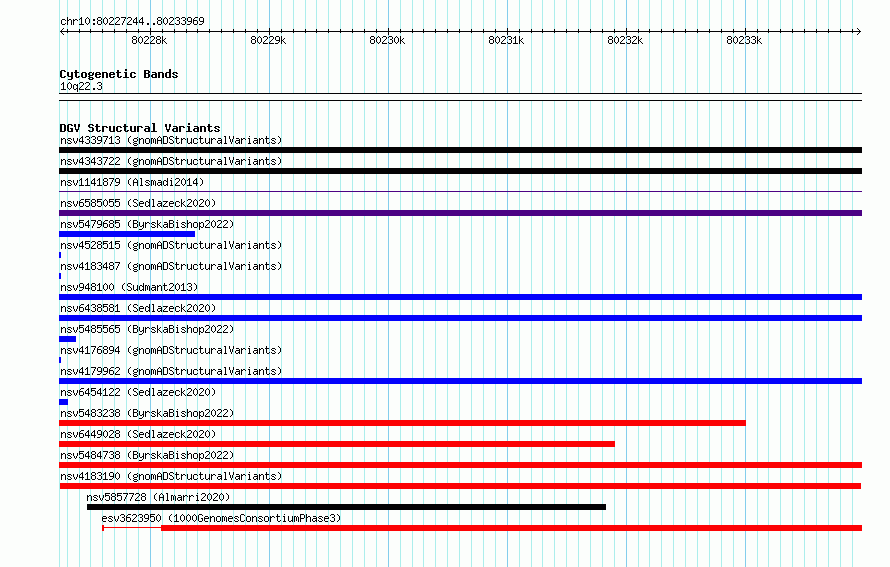Open nsv5484738 (ByrskaBishop2022) label
This screenshot has width=890, height=567.
point(147,455)
